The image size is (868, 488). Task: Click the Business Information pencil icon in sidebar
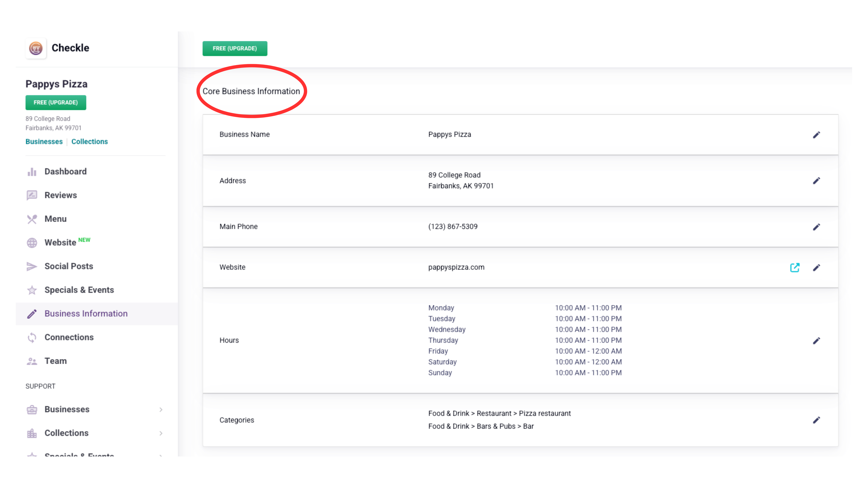click(x=32, y=314)
